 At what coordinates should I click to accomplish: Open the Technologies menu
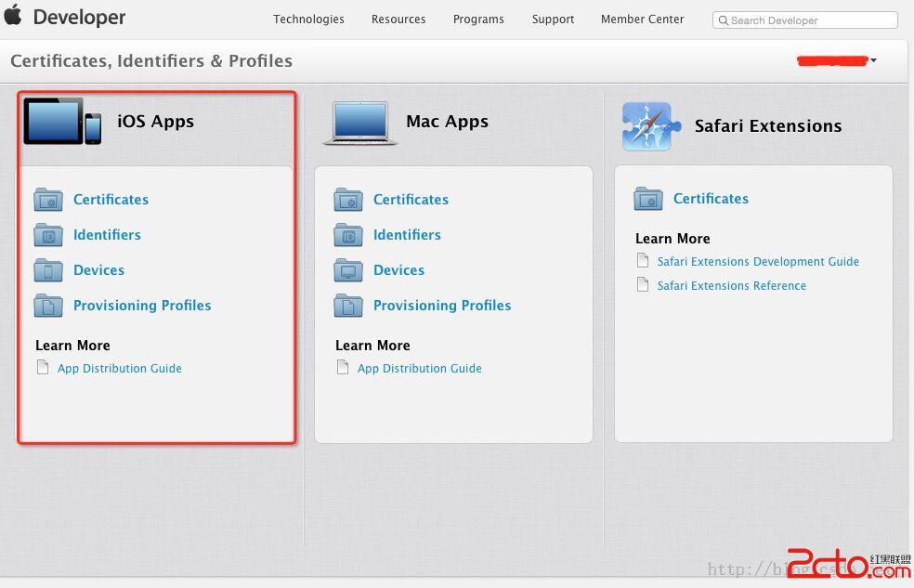tap(308, 20)
